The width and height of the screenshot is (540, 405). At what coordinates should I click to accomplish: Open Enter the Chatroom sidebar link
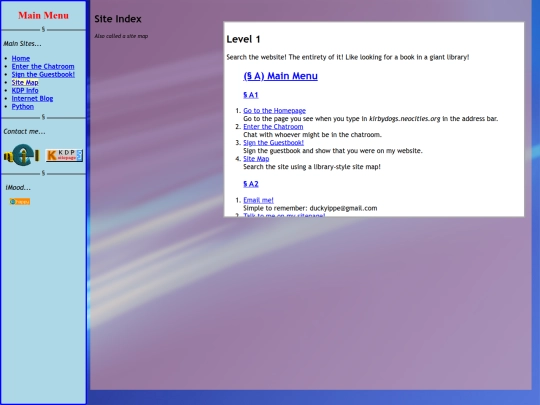pos(43,66)
